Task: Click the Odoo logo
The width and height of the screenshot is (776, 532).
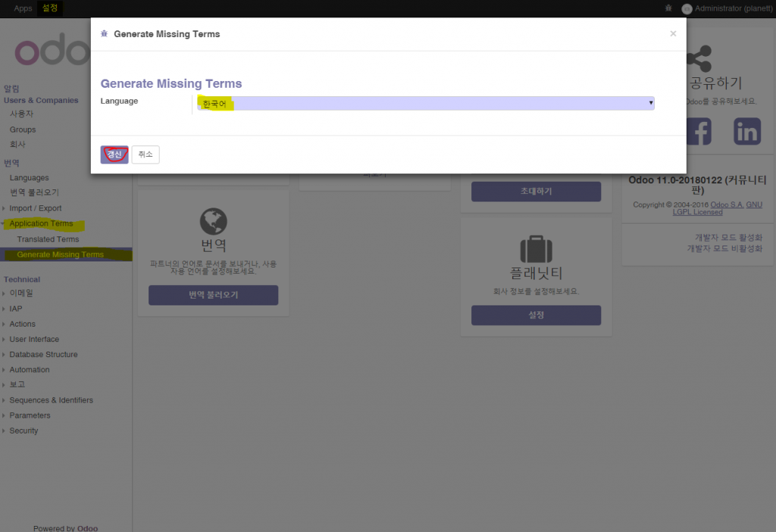Action: tap(52, 49)
